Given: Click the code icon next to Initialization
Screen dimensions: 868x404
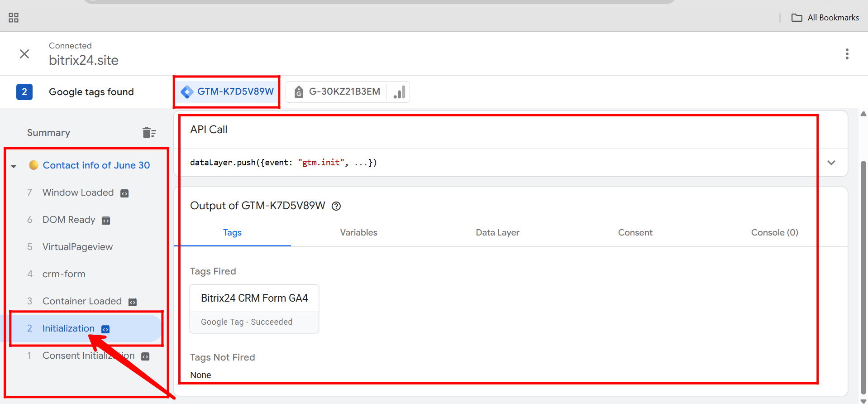Looking at the screenshot, I should pyautogui.click(x=105, y=329).
